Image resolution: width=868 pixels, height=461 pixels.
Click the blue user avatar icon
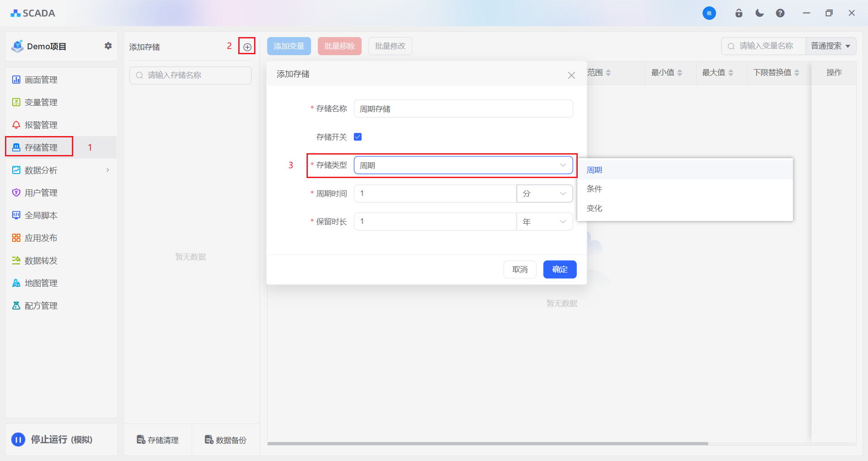point(709,13)
